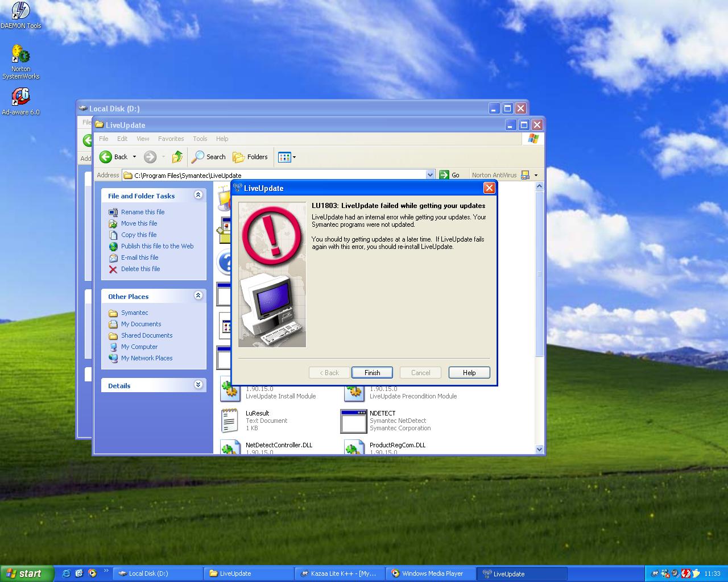Toggle the Folders pane button
Image resolution: width=728 pixels, height=582 pixels.
pos(250,157)
